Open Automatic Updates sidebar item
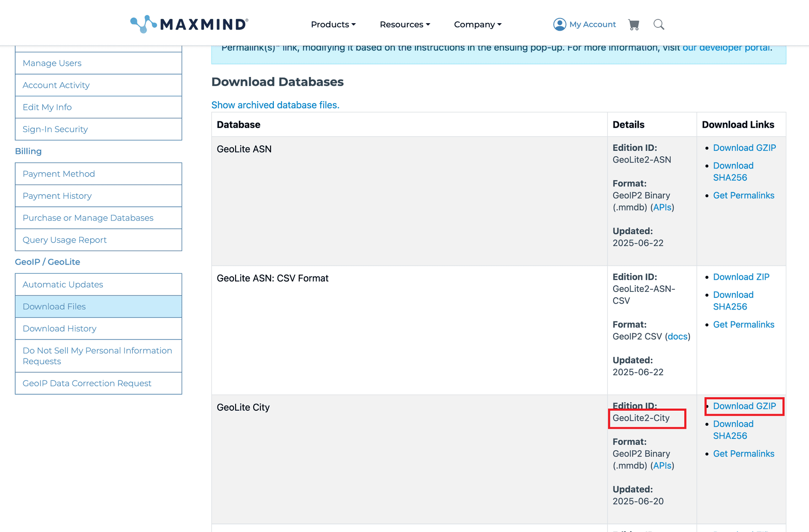The width and height of the screenshot is (809, 532). [x=63, y=284]
